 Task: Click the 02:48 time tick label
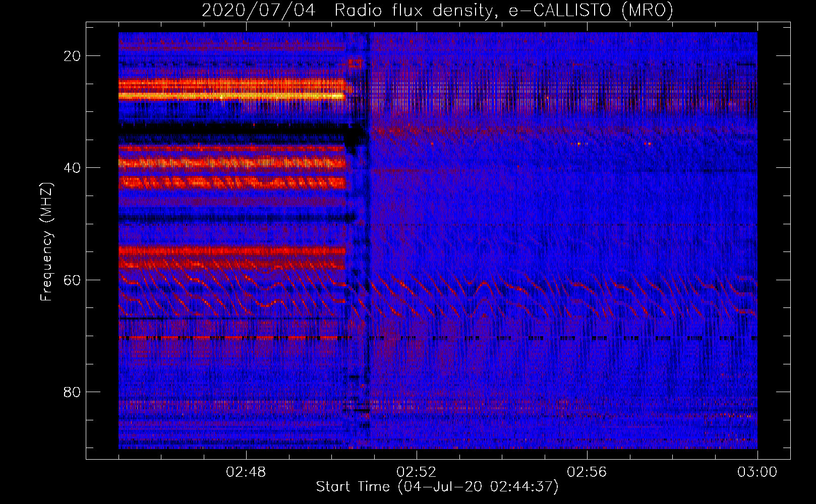click(x=246, y=472)
